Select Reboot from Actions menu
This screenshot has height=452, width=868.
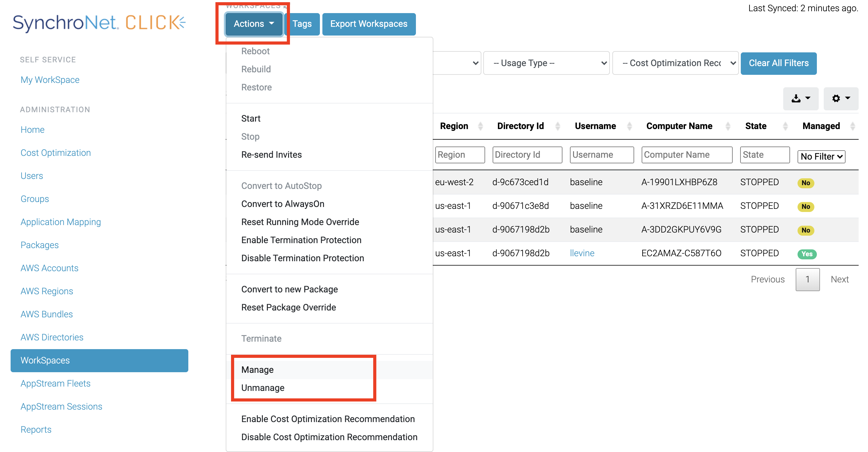click(255, 51)
